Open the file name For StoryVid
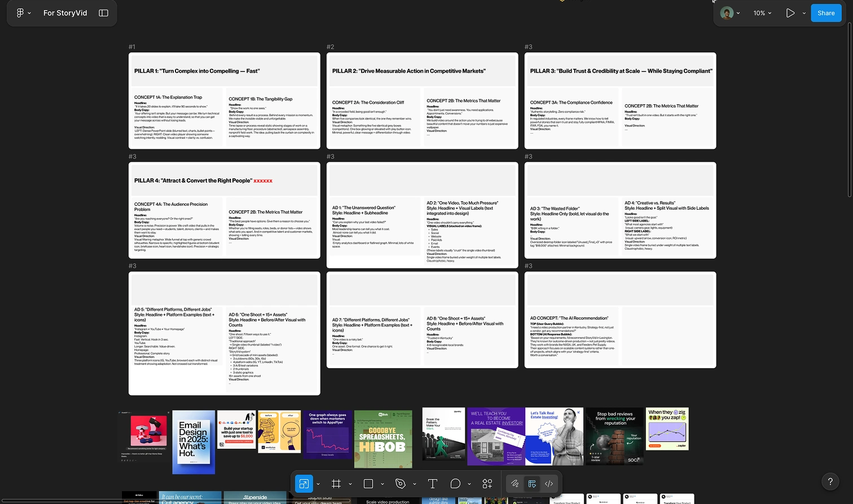 click(65, 12)
